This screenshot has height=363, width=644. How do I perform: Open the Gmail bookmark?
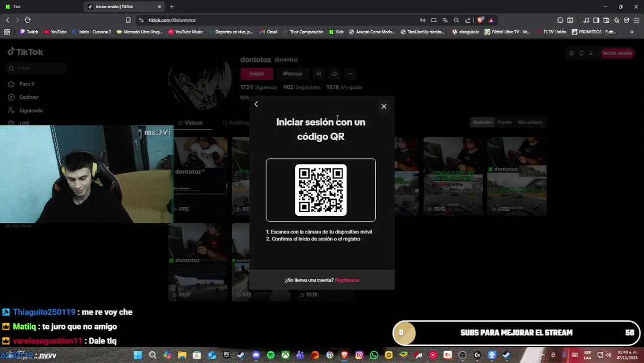269,32
